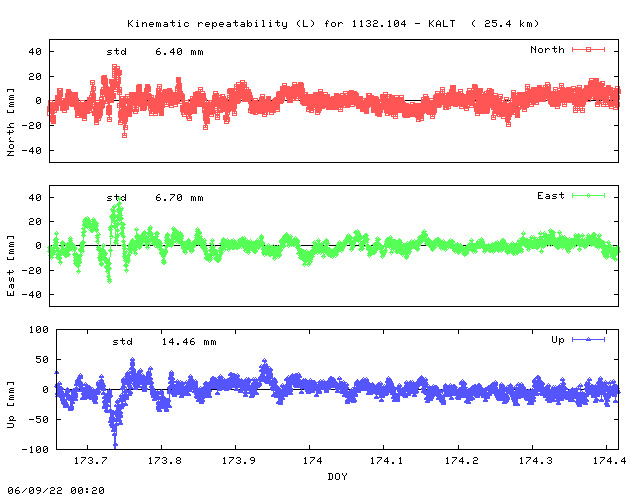Click the '-20' tick on the East axis
Screen dimensions: 640x496
pyautogui.click(x=32, y=270)
